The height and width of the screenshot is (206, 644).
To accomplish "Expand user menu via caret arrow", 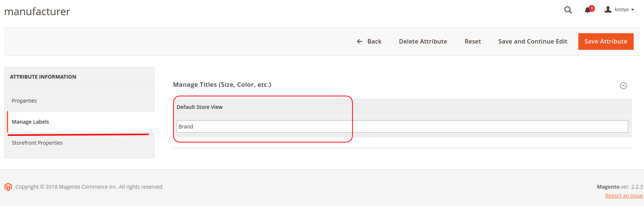I will tap(633, 10).
